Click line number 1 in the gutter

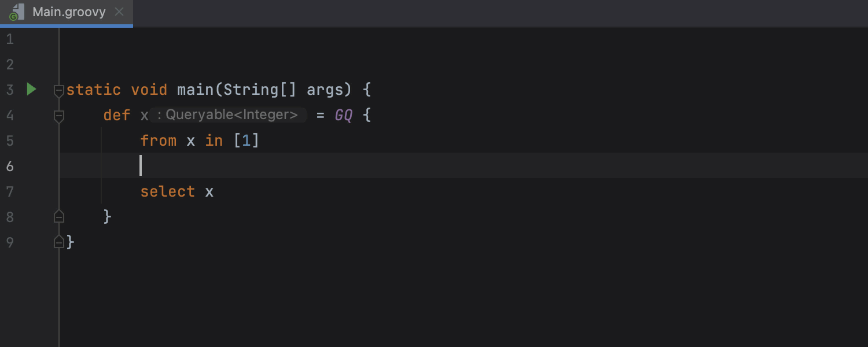pyautogui.click(x=10, y=39)
